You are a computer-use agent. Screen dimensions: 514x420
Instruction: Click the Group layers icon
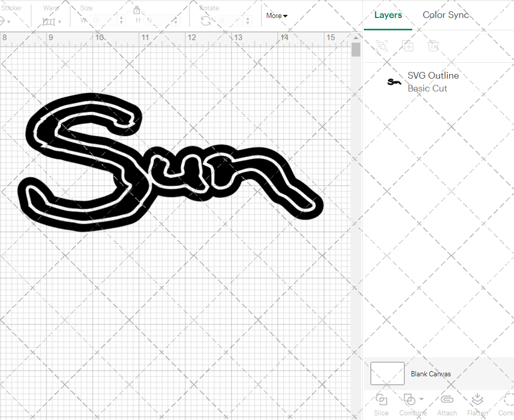[381, 46]
